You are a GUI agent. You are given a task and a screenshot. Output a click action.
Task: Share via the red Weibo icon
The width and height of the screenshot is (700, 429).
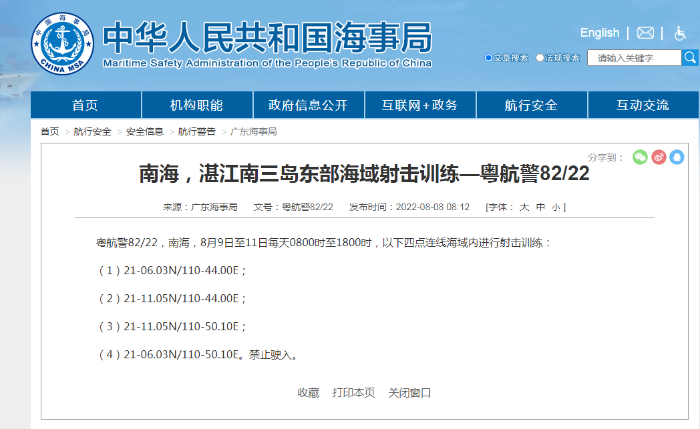click(658, 157)
